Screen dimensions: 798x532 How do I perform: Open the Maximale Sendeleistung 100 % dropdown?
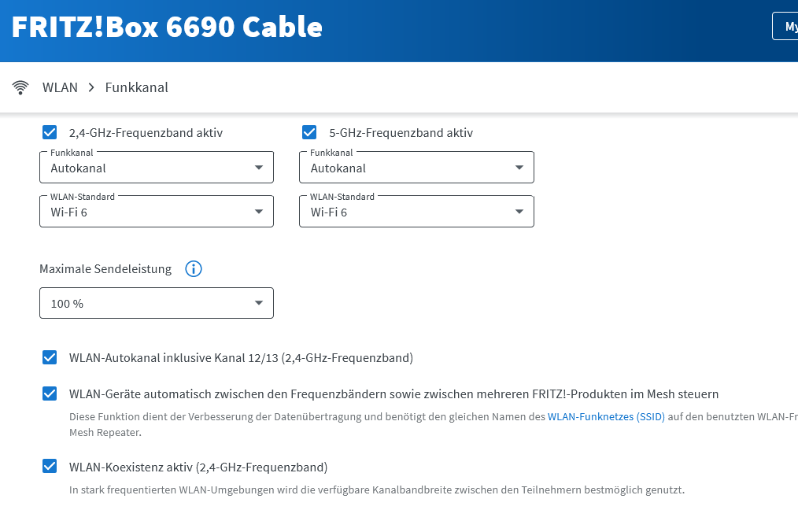pos(157,304)
